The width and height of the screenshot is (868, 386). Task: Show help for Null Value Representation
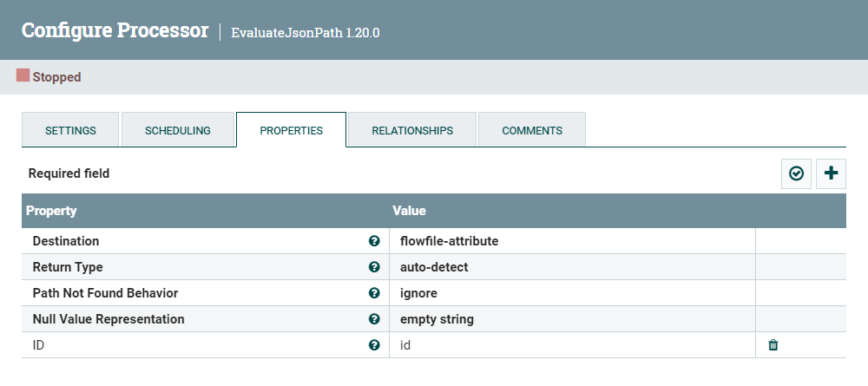(x=374, y=319)
